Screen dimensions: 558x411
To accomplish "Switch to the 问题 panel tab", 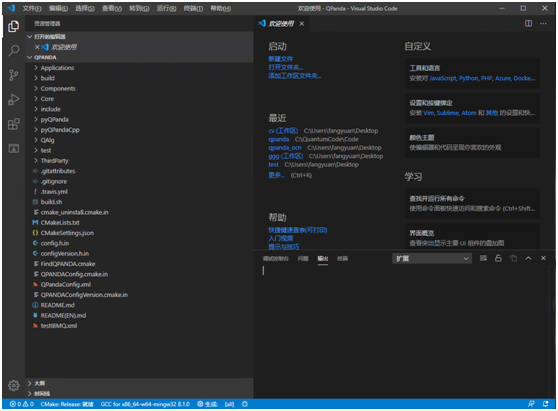I will point(303,259).
